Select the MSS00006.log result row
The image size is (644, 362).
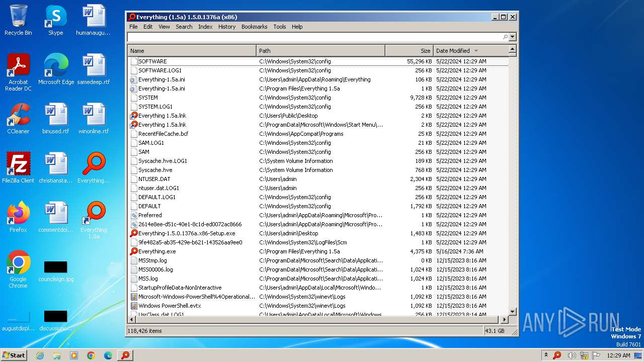(318, 269)
